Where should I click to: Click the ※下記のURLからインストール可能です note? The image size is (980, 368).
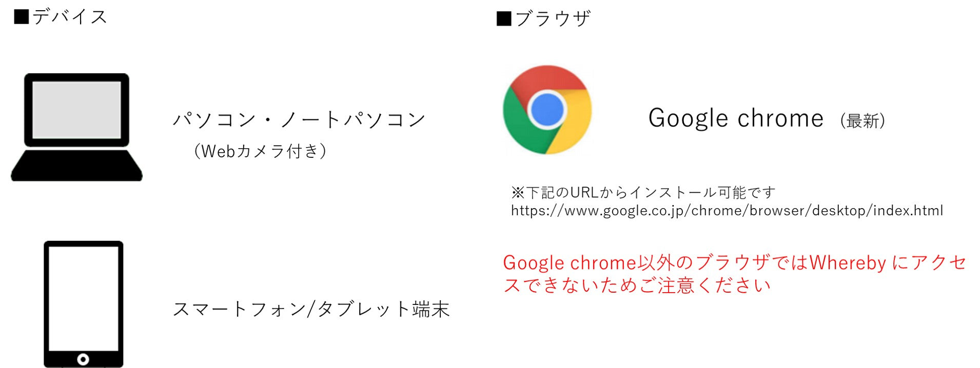click(643, 193)
